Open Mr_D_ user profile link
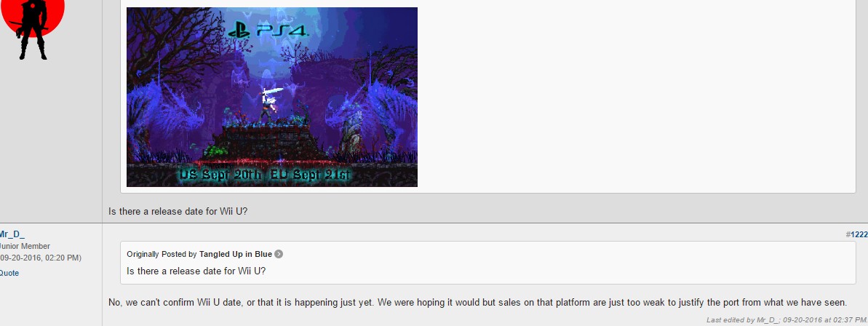Viewport: 868px width, 326px height. tap(12, 234)
